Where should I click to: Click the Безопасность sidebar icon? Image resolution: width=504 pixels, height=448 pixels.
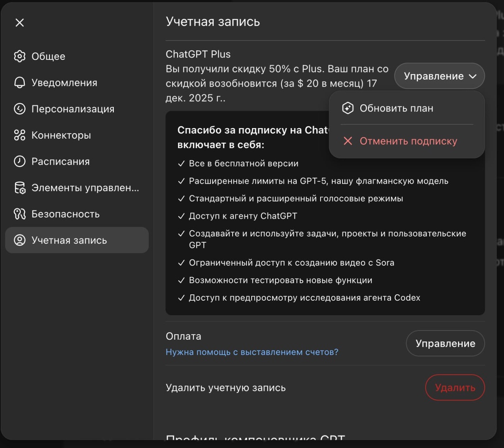pos(20,214)
